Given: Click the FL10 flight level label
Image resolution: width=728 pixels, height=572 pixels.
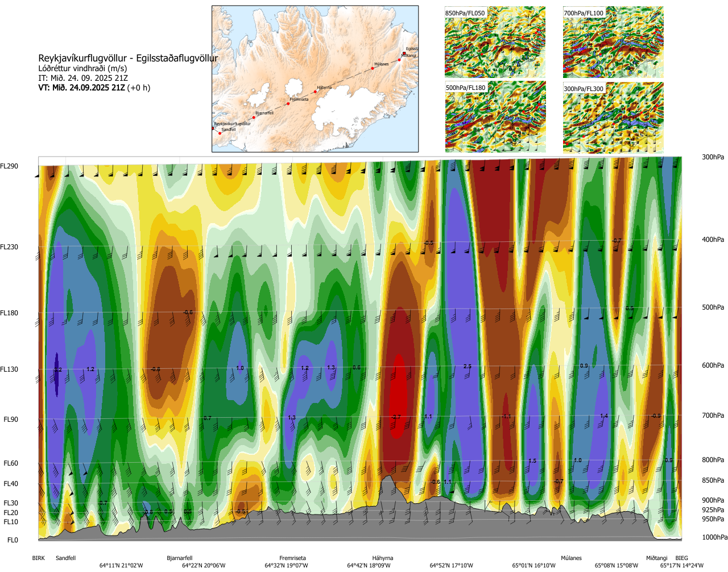Looking at the screenshot, I should coord(11,522).
